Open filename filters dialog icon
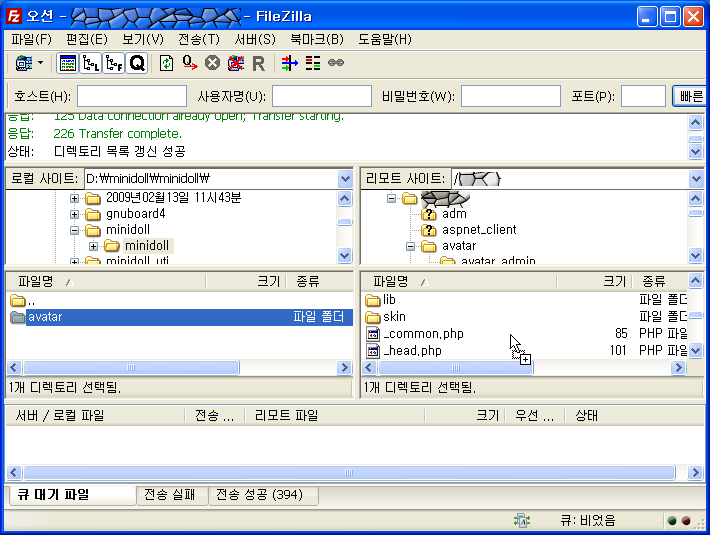The image size is (710, 535). click(x=290, y=63)
